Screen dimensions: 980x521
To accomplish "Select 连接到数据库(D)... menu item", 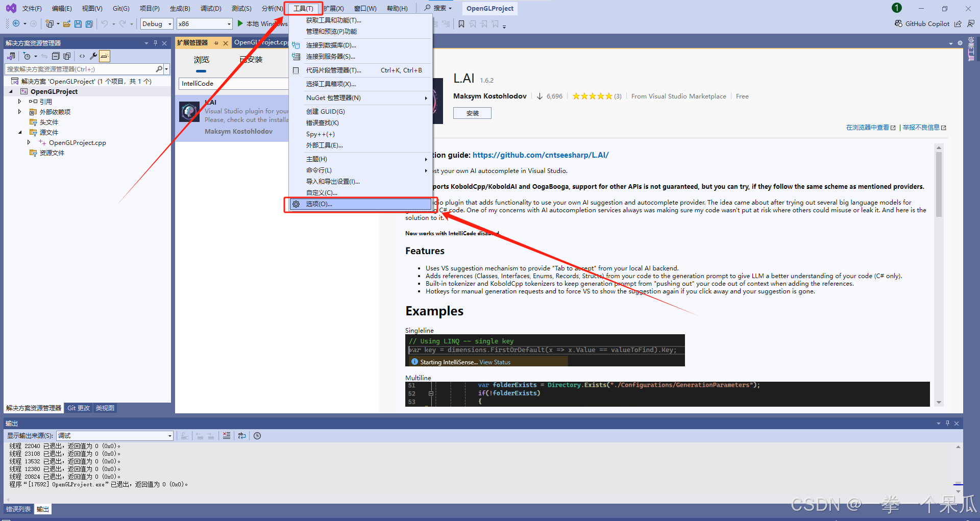I will (x=360, y=45).
